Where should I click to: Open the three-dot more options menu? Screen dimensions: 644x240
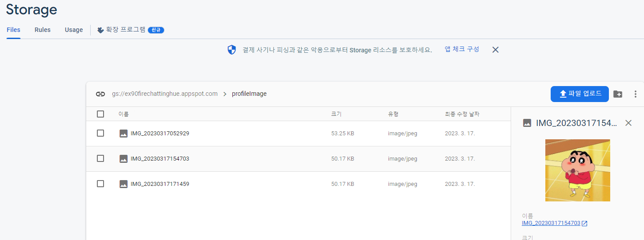coord(636,94)
